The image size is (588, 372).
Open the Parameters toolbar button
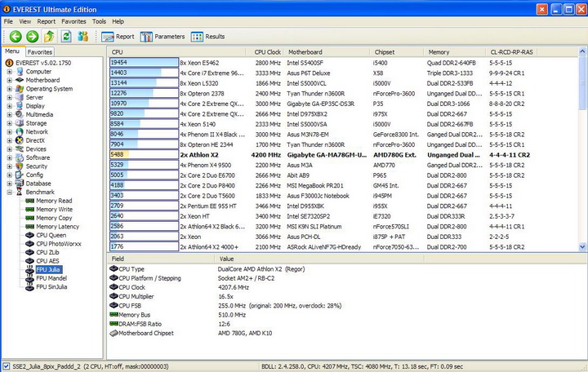(x=163, y=37)
